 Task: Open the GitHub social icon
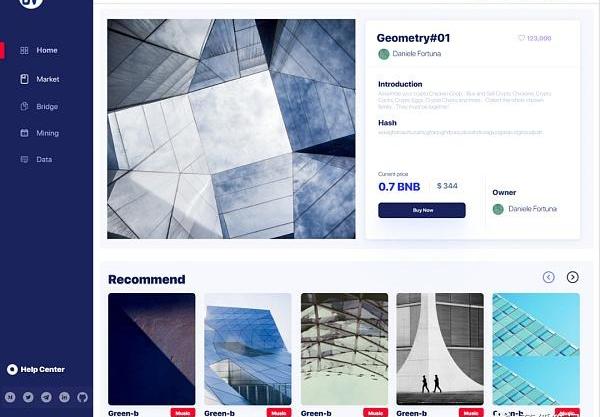pyautogui.click(x=82, y=397)
